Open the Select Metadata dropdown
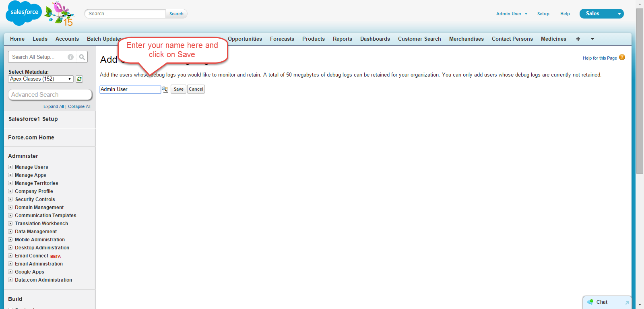This screenshot has height=309, width=644. (x=41, y=79)
